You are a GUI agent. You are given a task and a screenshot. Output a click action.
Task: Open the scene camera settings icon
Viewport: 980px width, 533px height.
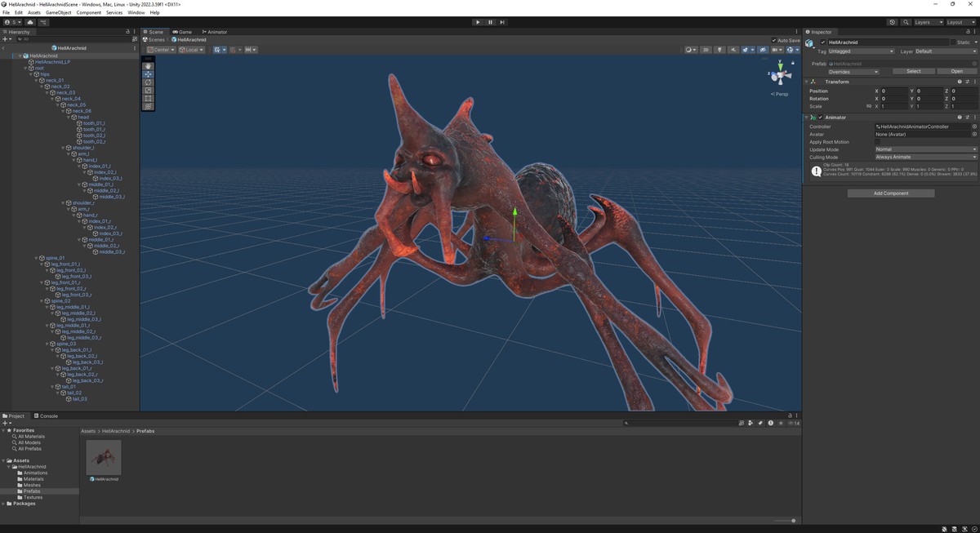777,50
